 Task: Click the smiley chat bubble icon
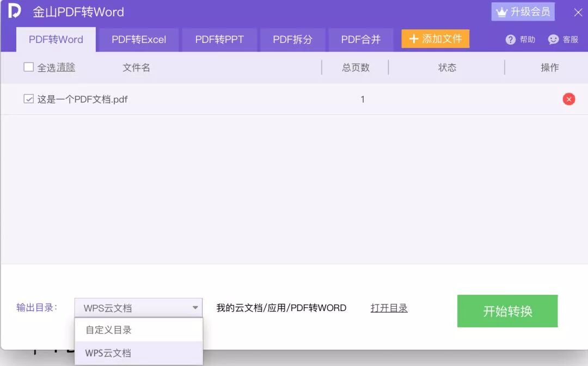click(553, 39)
